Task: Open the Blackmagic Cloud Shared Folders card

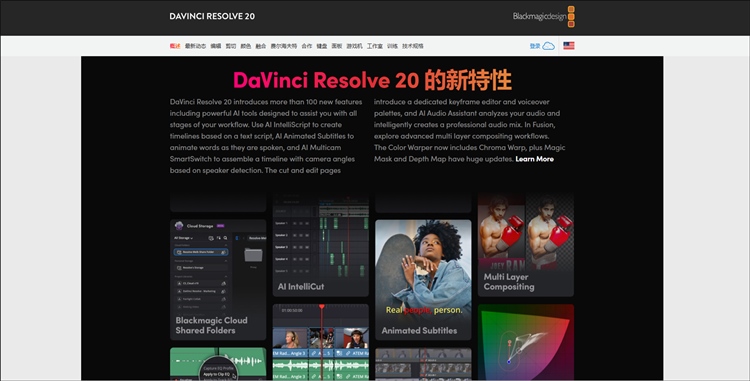Action: [218, 280]
